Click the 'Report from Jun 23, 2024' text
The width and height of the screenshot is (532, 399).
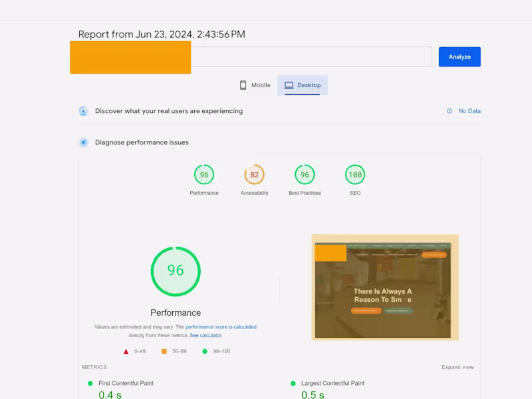[162, 35]
